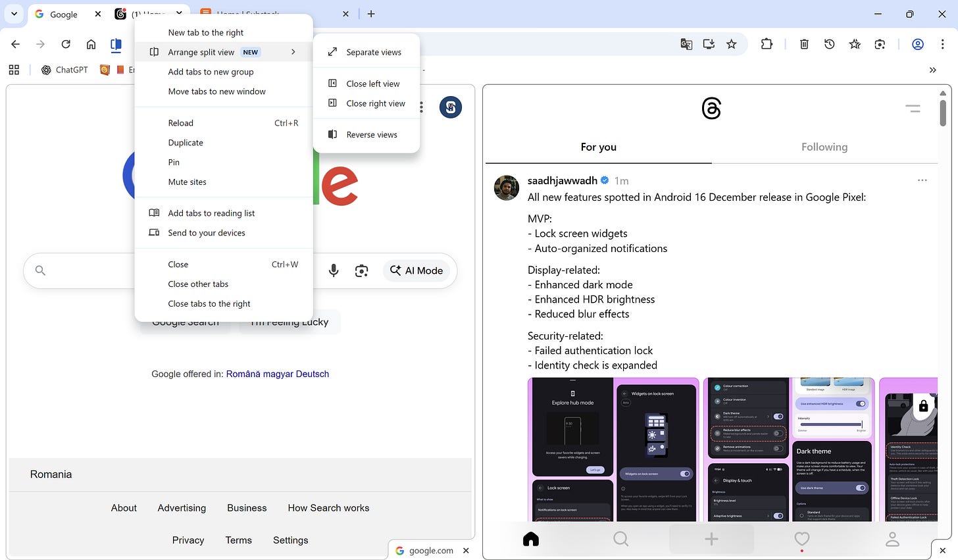Switch to the Google tab
Screen dimensions: 958x560
click(64, 14)
